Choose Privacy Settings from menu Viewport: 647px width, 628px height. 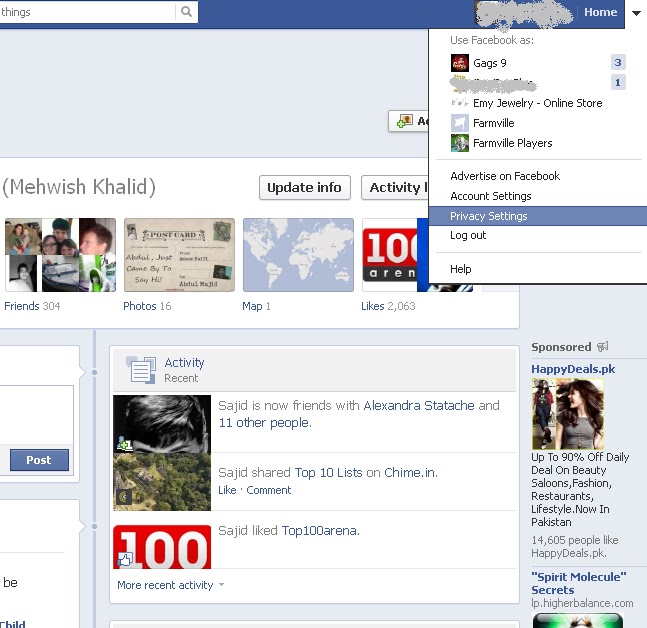(538, 216)
